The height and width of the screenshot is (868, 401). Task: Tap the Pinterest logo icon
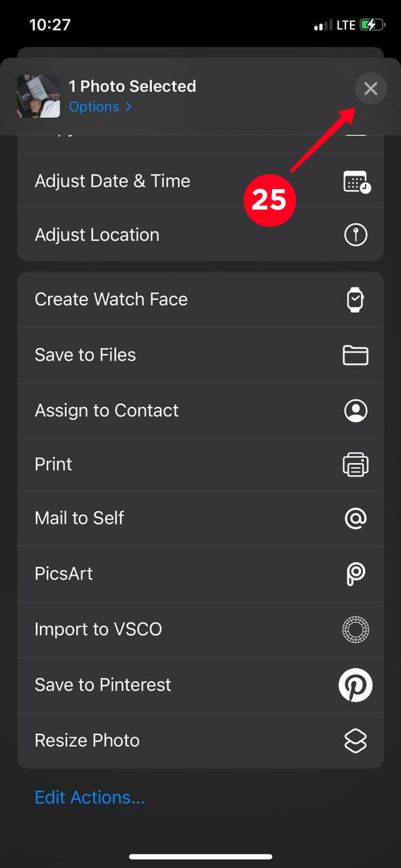(356, 685)
